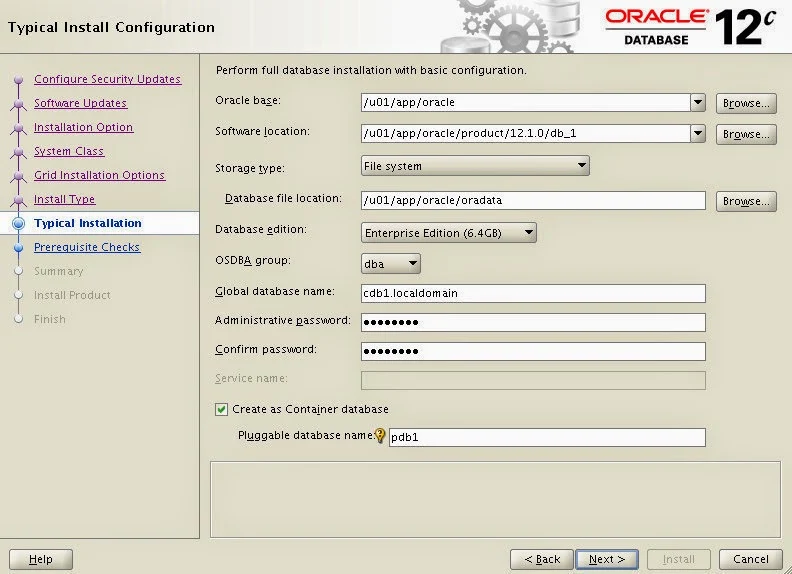Click in the Global database name field
The height and width of the screenshot is (574, 792).
pos(533,293)
